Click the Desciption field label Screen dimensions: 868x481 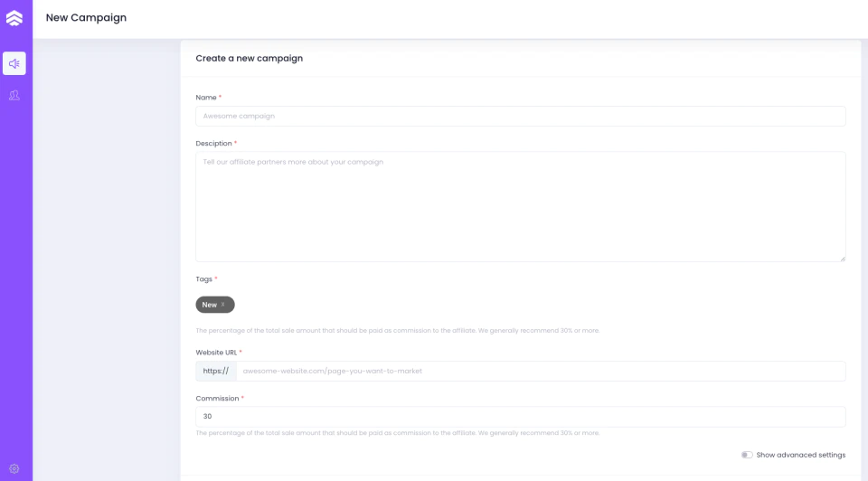pyautogui.click(x=213, y=144)
